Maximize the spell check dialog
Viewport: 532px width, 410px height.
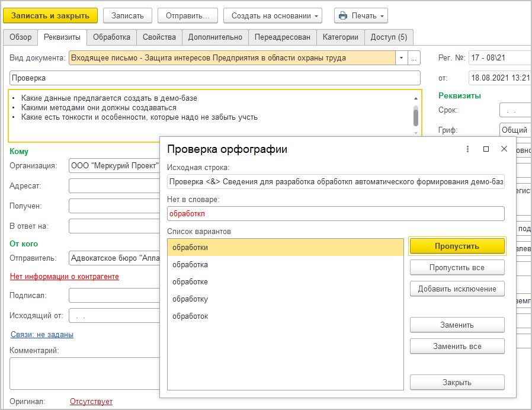(x=486, y=149)
